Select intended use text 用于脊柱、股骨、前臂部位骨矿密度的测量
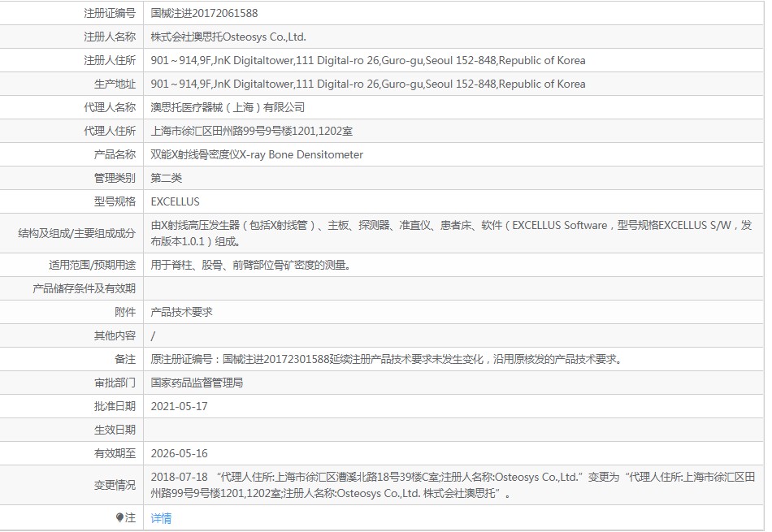 pyautogui.click(x=250, y=266)
